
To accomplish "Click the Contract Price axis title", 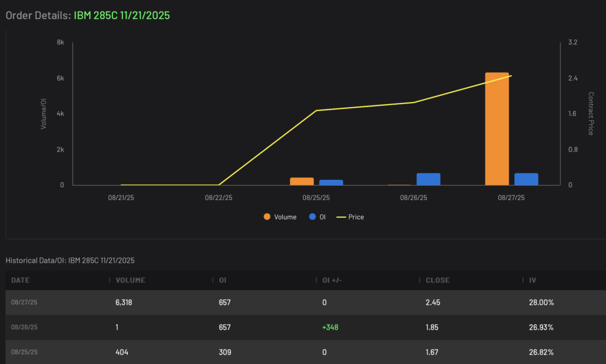I will point(591,113).
